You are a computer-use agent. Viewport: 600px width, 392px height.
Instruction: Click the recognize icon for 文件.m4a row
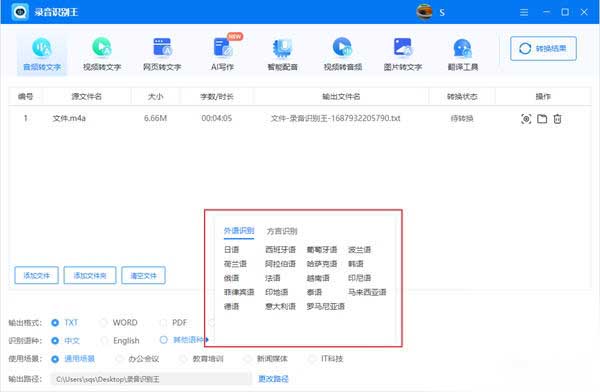[526, 119]
